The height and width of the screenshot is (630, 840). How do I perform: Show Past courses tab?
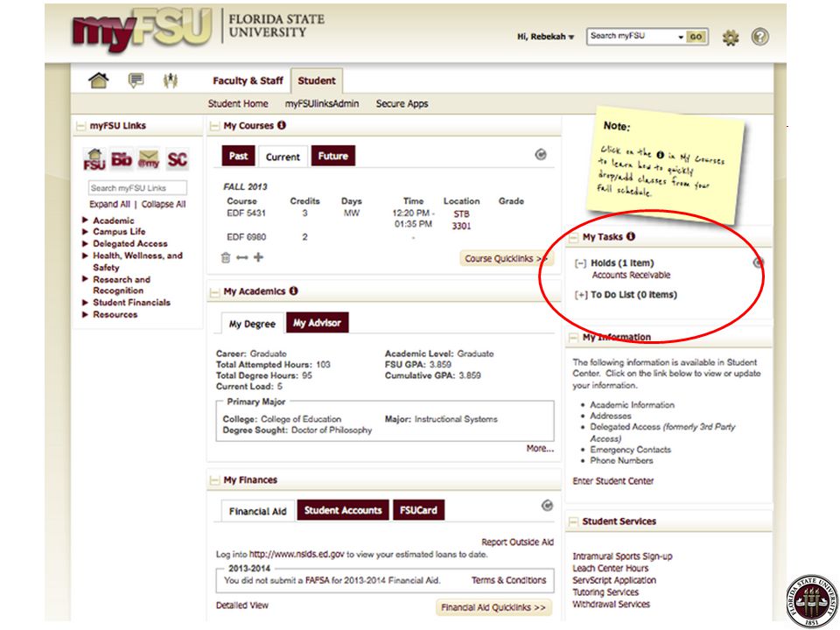pos(238,156)
